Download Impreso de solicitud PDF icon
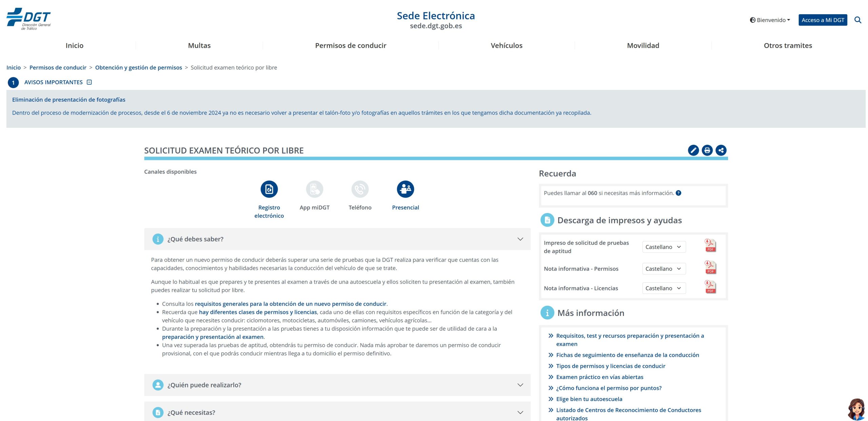Image resolution: width=868 pixels, height=421 pixels. (x=710, y=245)
